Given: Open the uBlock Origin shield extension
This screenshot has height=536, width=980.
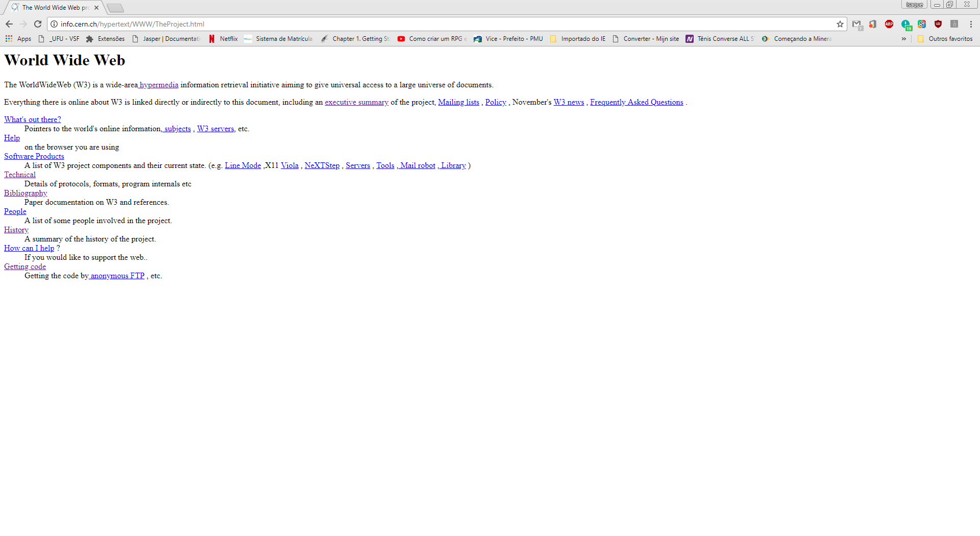Looking at the screenshot, I should pos(938,24).
